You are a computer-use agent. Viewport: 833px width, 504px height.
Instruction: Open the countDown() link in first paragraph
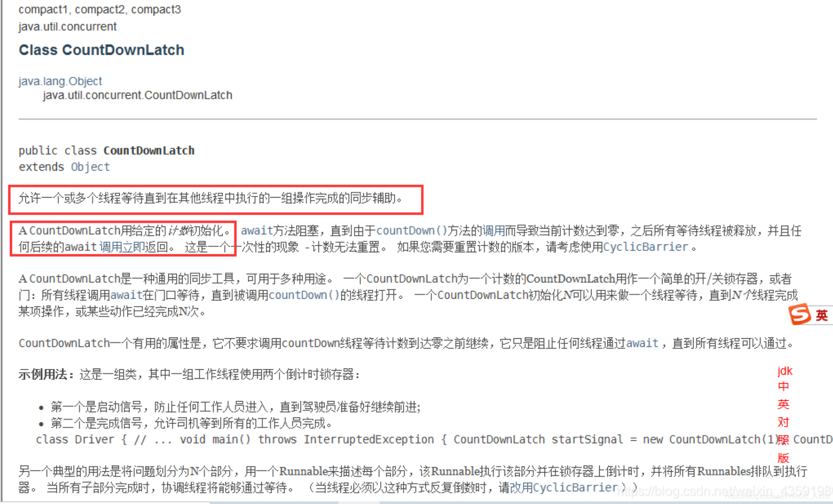pos(412,231)
